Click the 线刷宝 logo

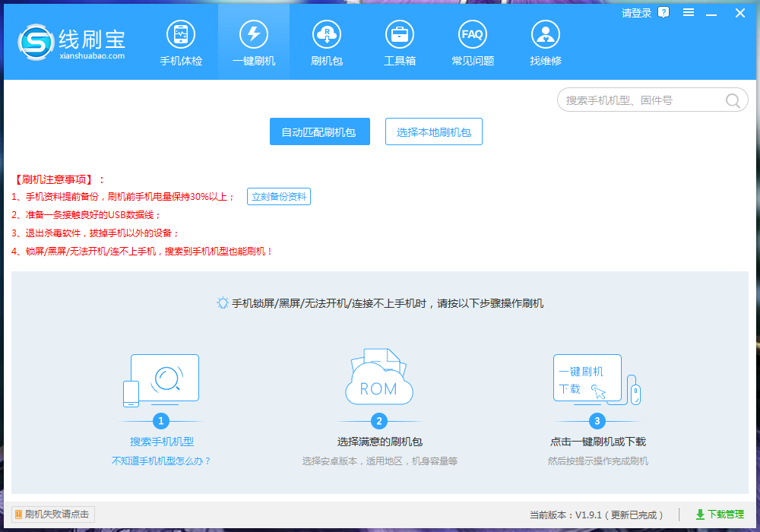(x=71, y=43)
